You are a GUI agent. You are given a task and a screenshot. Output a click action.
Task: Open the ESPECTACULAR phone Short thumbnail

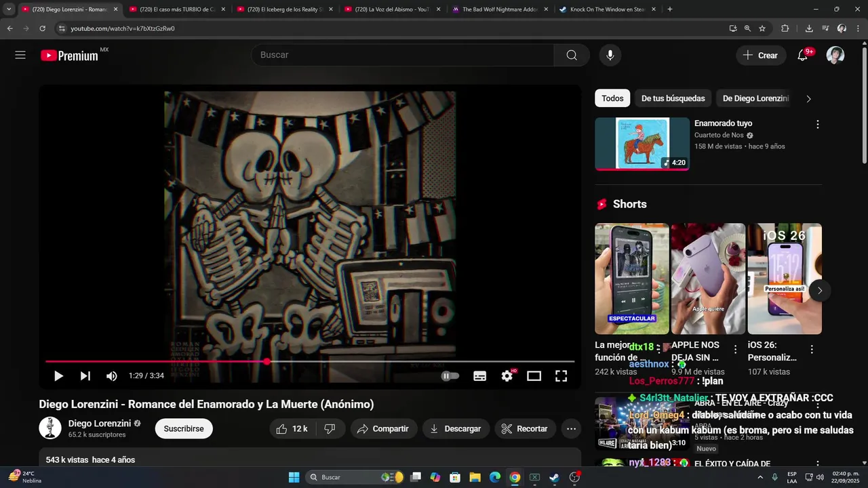(632, 279)
